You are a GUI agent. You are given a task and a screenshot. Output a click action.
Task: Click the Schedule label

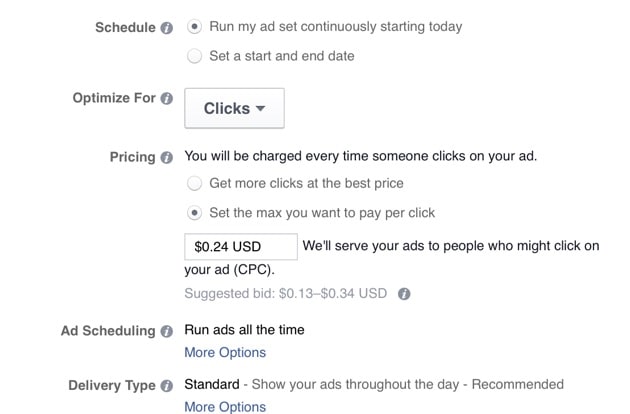[x=125, y=27]
